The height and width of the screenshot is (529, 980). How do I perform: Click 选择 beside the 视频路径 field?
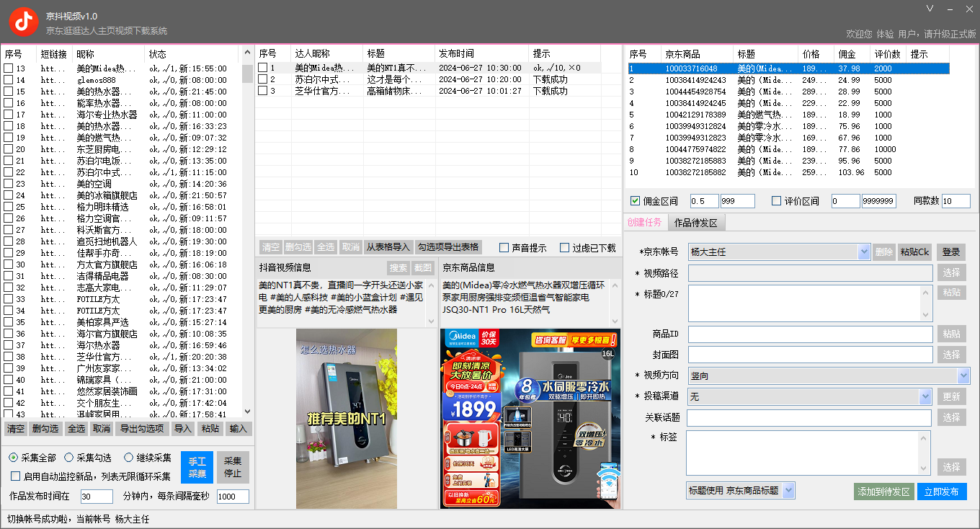[951, 273]
